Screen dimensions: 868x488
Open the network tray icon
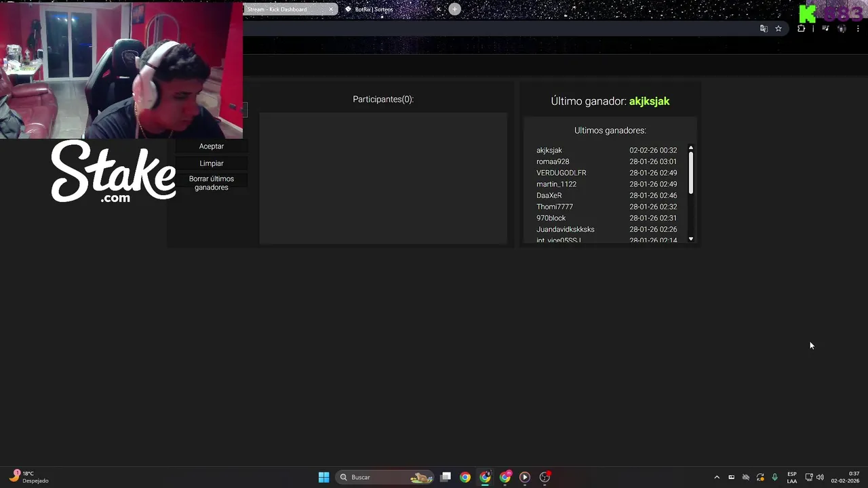[x=809, y=477]
